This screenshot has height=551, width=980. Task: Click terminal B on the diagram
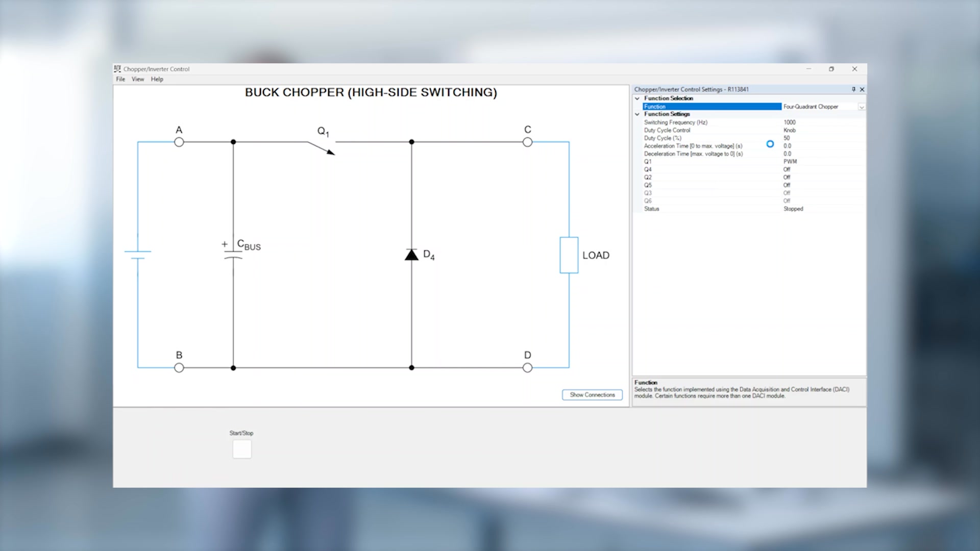[x=179, y=368]
